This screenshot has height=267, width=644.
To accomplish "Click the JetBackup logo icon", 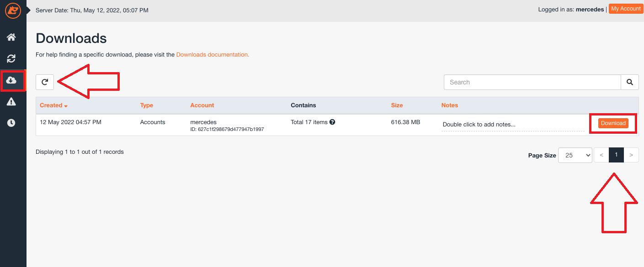I will pyautogui.click(x=13, y=10).
